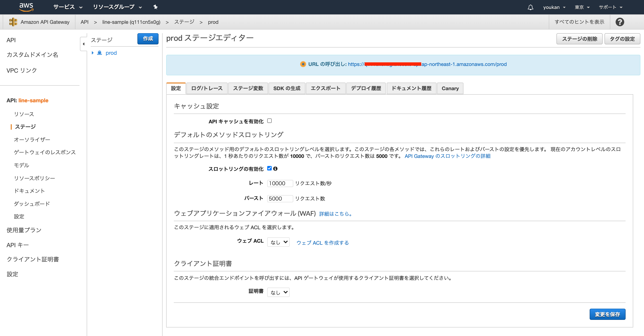Open the ウェブ ACL dropdown
Image resolution: width=644 pixels, height=336 pixels.
(278, 242)
